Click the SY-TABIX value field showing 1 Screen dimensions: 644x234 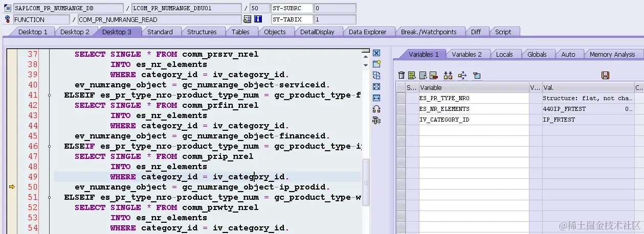(x=335, y=19)
